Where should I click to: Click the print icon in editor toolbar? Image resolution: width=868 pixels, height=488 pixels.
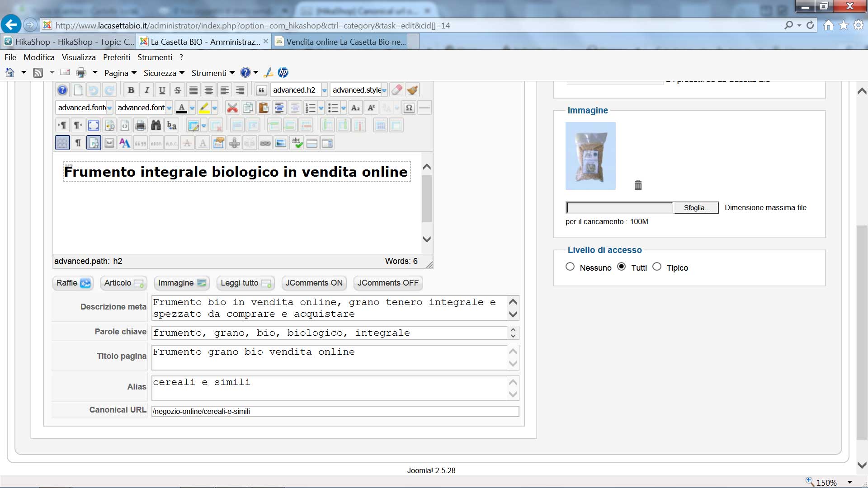141,125
